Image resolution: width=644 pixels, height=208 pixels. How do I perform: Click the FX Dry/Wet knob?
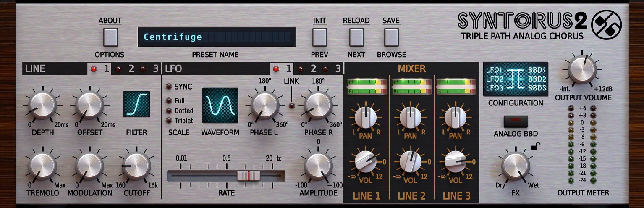click(516, 167)
